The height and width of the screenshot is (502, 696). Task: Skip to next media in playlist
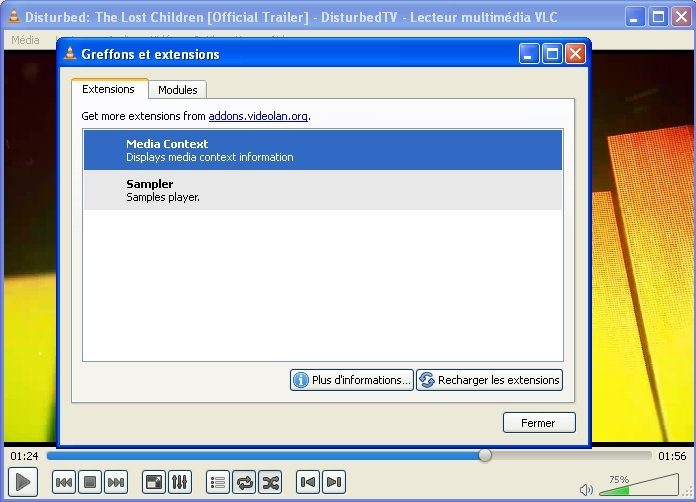(116, 482)
